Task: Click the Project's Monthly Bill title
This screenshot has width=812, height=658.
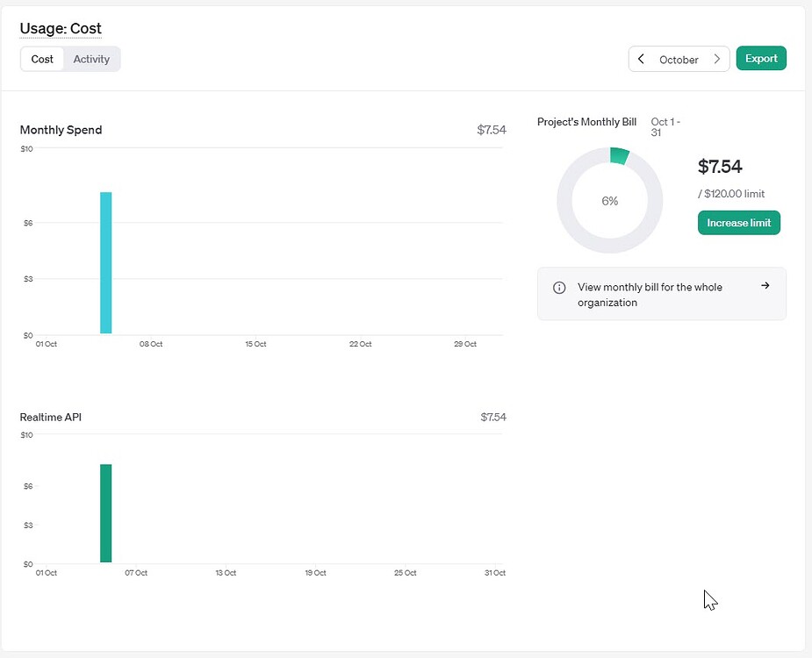Action: [586, 122]
